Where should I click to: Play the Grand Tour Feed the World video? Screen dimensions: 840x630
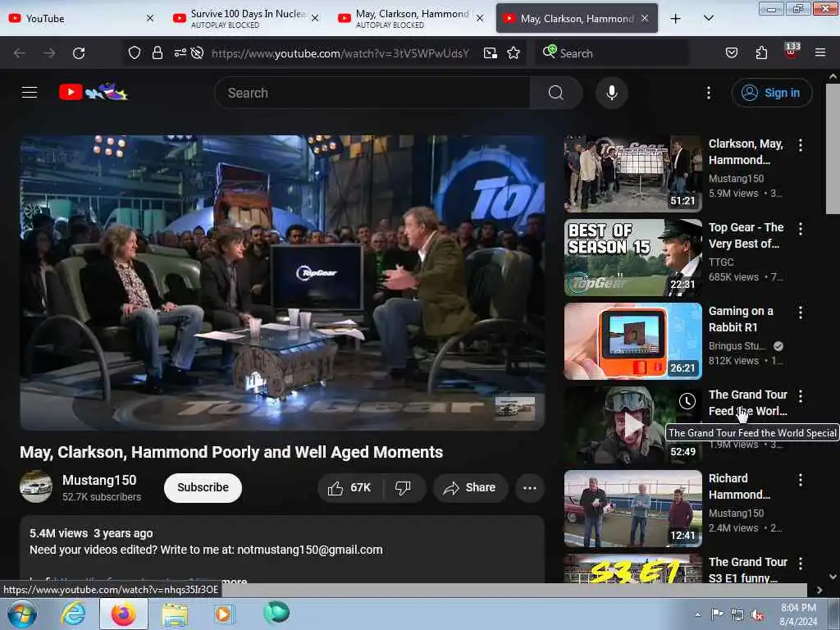(632, 424)
